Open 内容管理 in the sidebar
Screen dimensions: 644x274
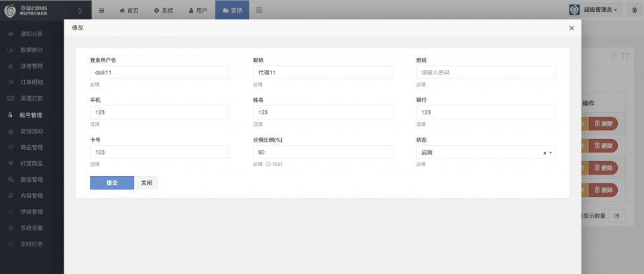(32, 195)
